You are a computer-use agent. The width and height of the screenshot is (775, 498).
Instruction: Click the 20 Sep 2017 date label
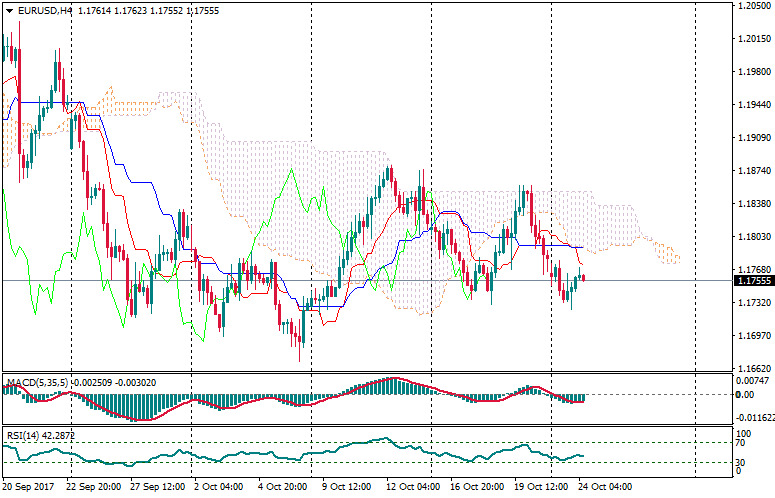[x=28, y=489]
